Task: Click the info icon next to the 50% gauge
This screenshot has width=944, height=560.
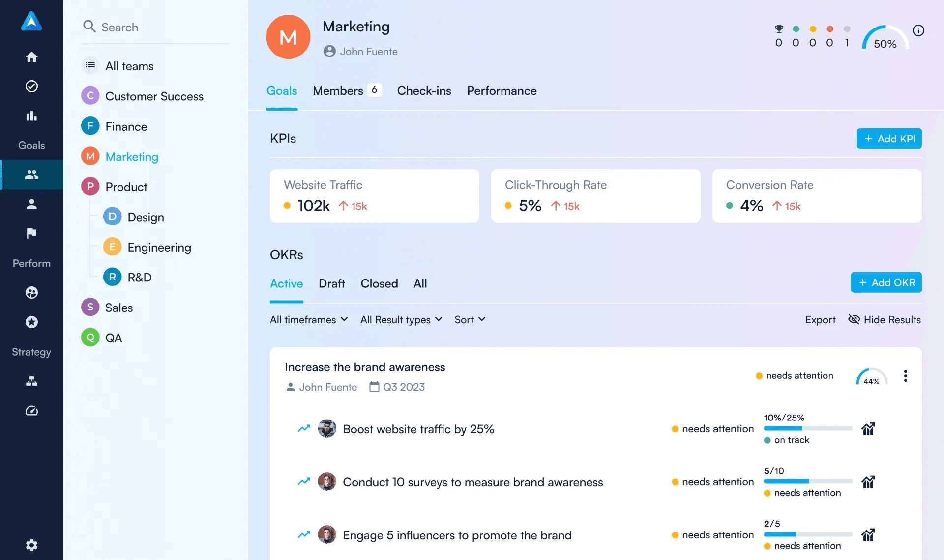Action: (919, 30)
